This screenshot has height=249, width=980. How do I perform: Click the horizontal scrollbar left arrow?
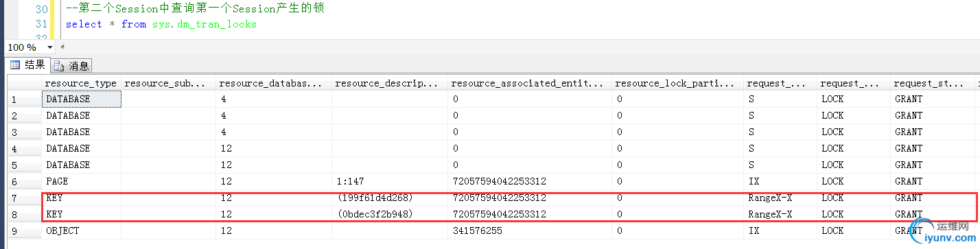click(x=62, y=47)
